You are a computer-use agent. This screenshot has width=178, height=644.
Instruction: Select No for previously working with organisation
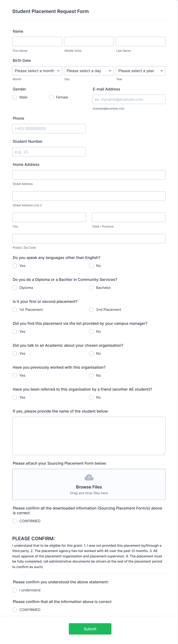click(91, 375)
